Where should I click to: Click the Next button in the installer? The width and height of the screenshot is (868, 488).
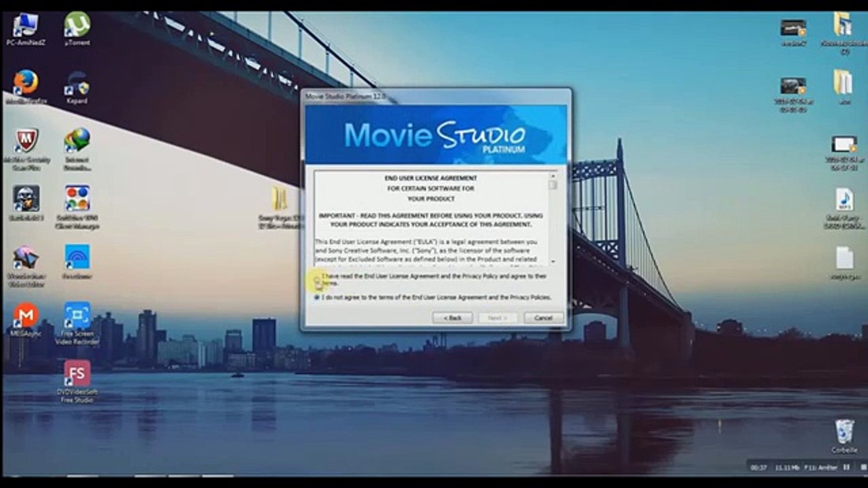click(x=498, y=318)
